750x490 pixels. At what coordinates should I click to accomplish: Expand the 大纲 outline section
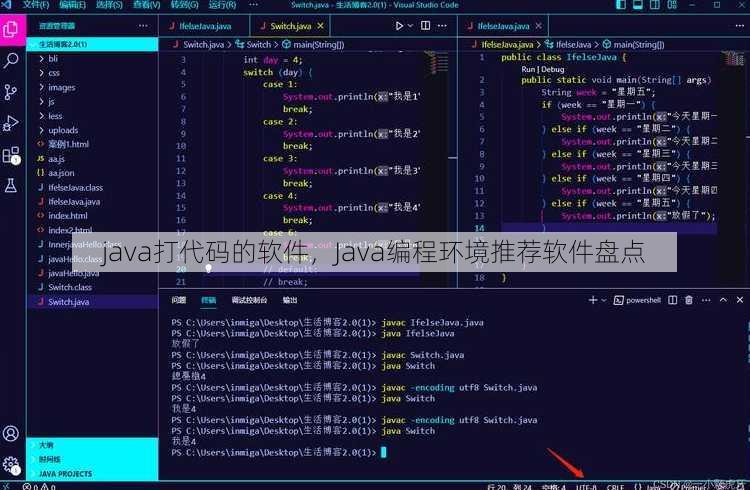pos(92,445)
